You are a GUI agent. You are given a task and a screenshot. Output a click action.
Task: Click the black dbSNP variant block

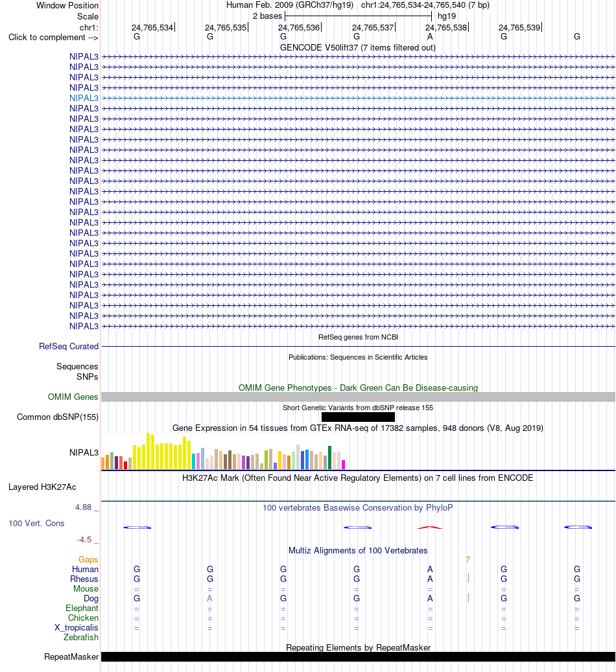point(358,417)
